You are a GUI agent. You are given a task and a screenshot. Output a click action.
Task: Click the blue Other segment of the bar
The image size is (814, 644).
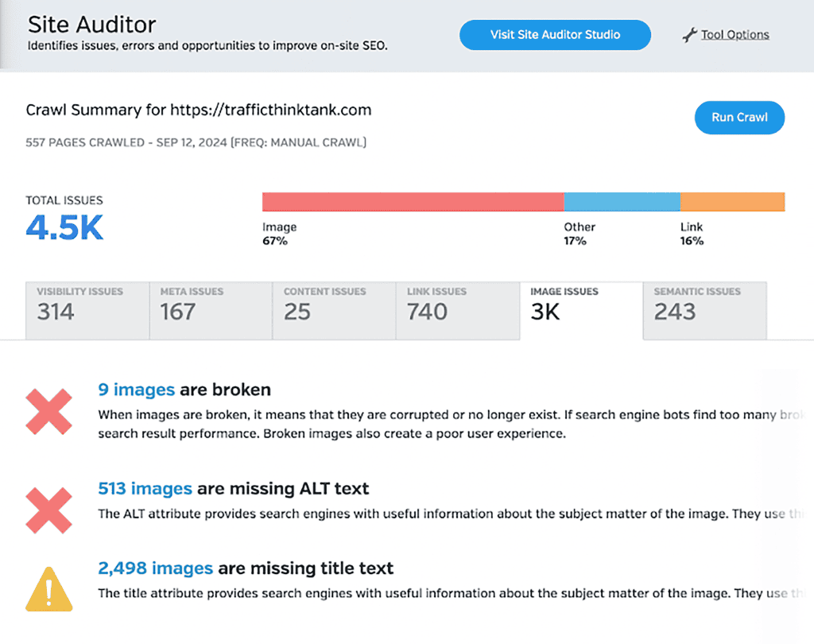(x=622, y=201)
